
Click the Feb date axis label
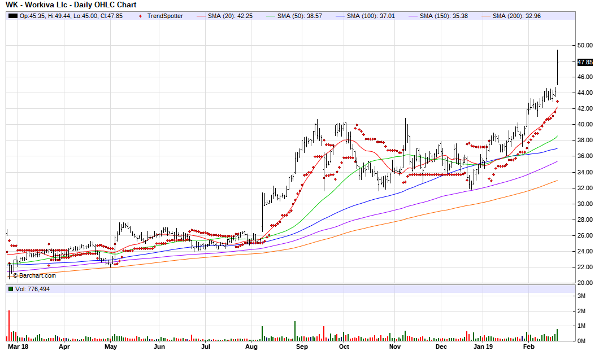click(529, 347)
